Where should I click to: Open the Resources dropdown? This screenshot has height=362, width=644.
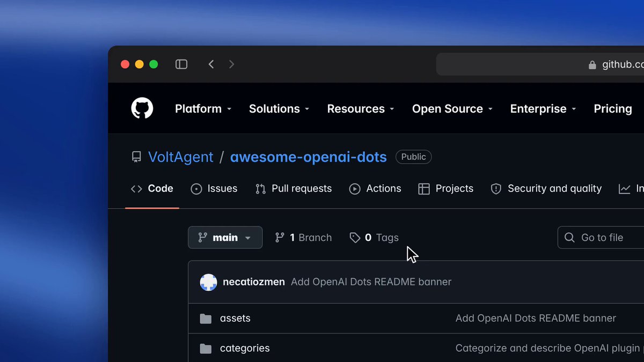point(361,108)
